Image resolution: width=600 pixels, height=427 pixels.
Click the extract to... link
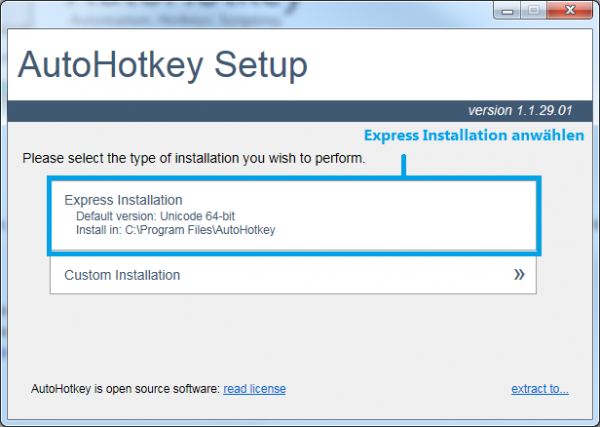540,388
